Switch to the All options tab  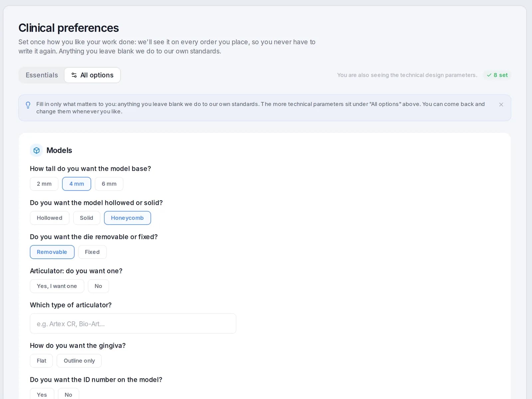pyautogui.click(x=92, y=75)
